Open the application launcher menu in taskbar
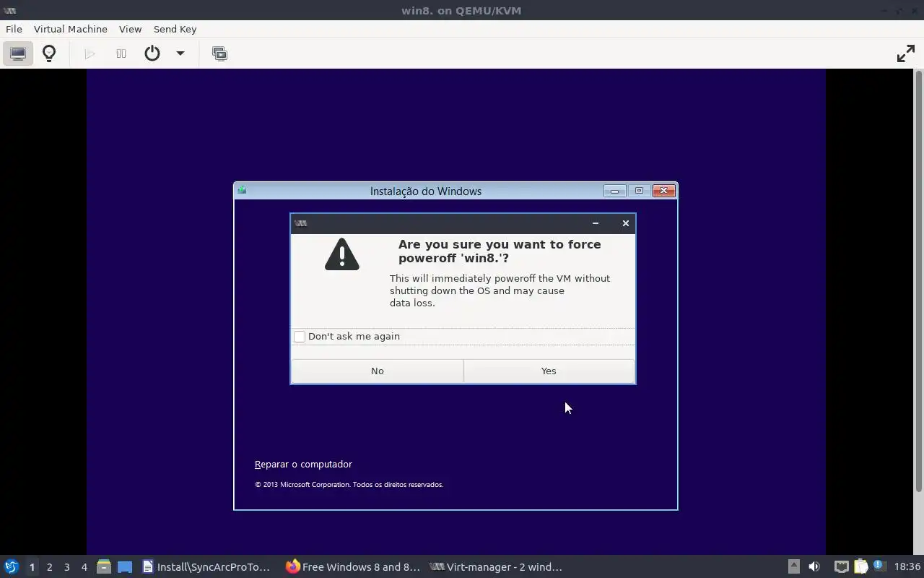The height and width of the screenshot is (578, 924). tap(11, 566)
